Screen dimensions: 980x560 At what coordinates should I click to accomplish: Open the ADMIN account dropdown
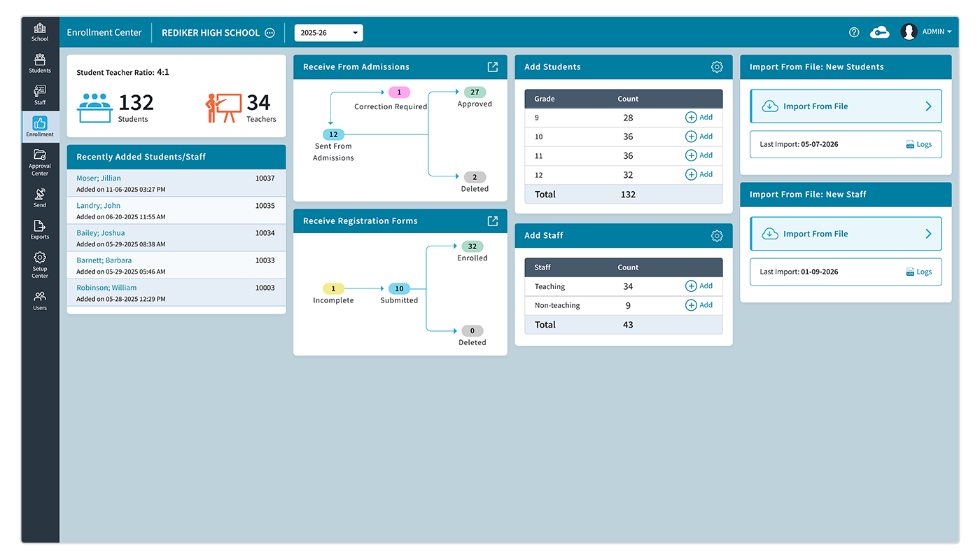[x=937, y=32]
